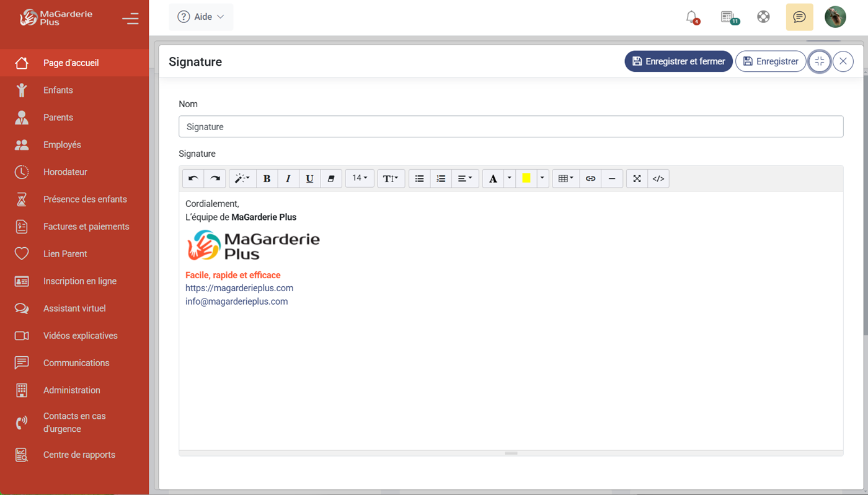Redo the last undone edit
The height and width of the screenshot is (495, 868).
coord(215,178)
